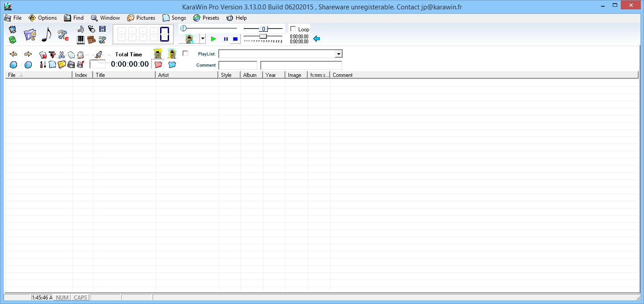This screenshot has width=644, height=304.
Task: Sort by the Album column header
Action: (252, 75)
